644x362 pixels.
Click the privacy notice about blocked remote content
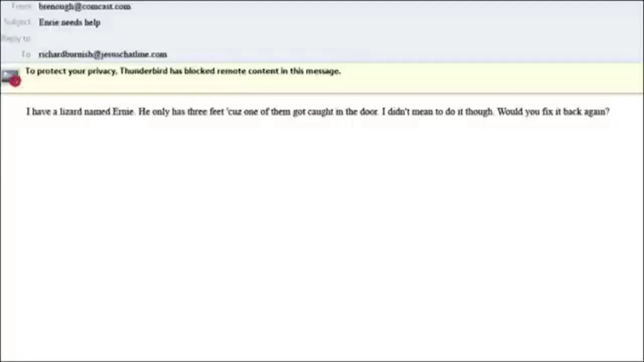(183, 71)
